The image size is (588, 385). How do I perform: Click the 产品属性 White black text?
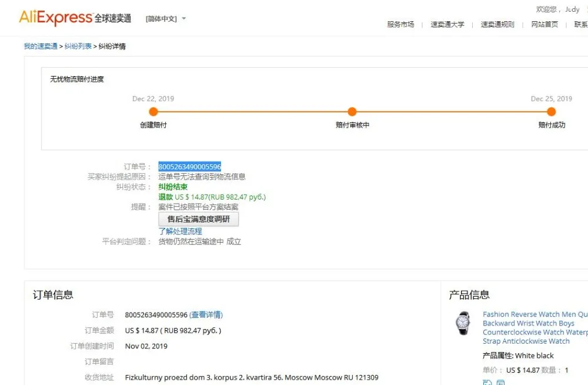point(518,356)
